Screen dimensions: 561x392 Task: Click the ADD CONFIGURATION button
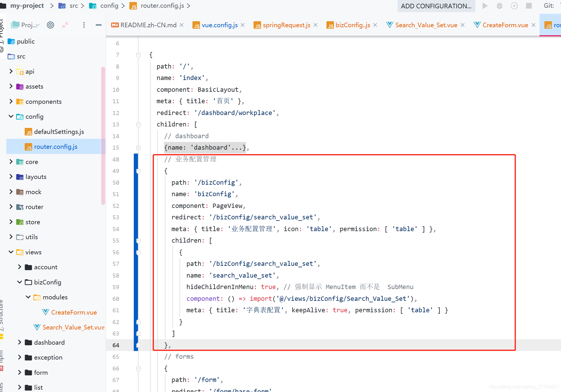pos(436,6)
